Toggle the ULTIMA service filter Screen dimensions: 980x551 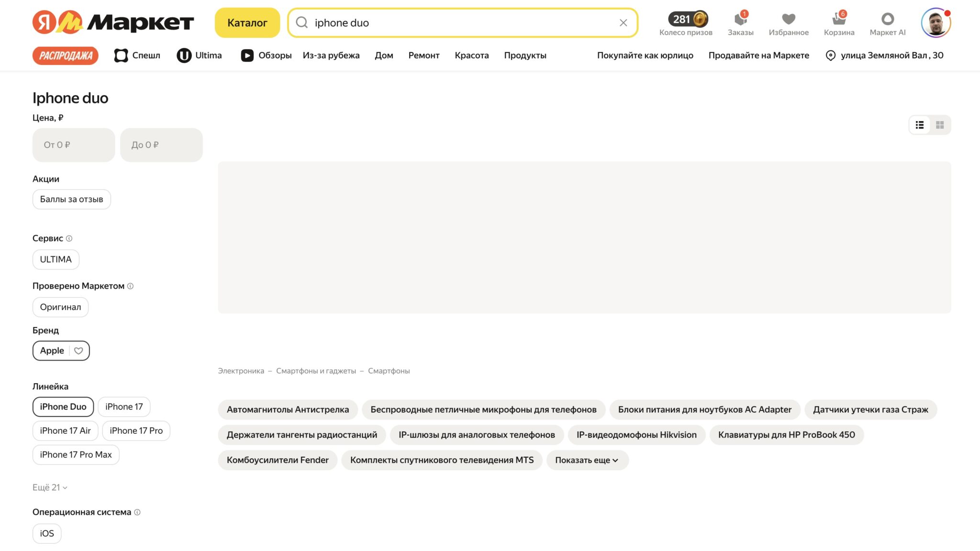[56, 259]
